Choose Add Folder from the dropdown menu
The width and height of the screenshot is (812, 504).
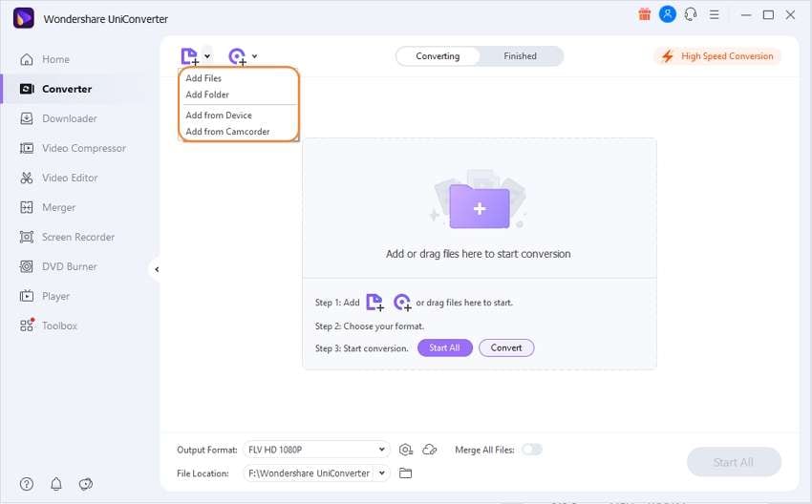coord(207,94)
